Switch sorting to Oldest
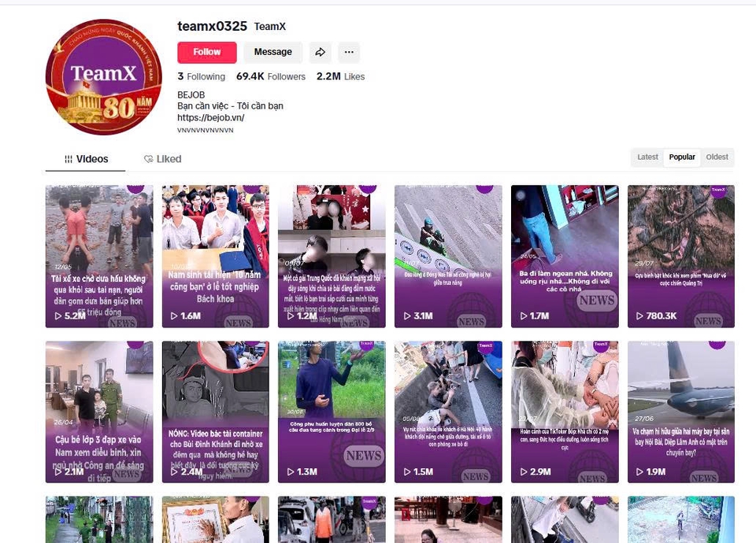The height and width of the screenshot is (543, 756). pyautogui.click(x=717, y=157)
